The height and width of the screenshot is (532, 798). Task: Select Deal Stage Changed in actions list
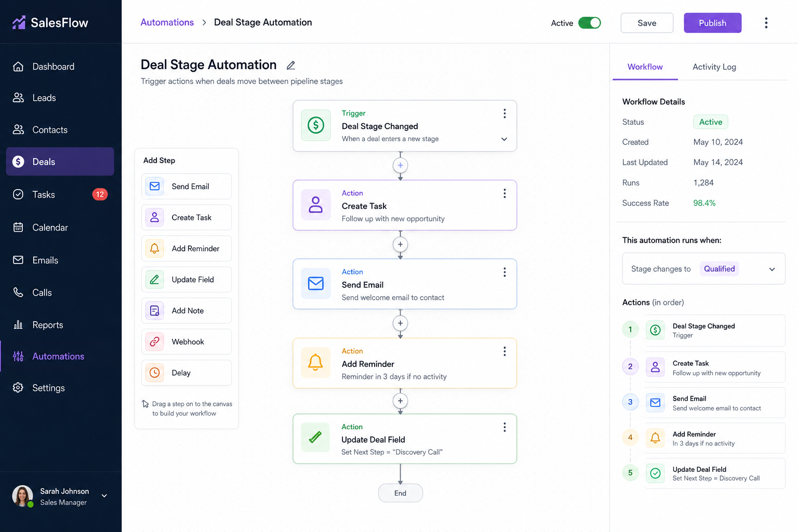click(x=714, y=330)
